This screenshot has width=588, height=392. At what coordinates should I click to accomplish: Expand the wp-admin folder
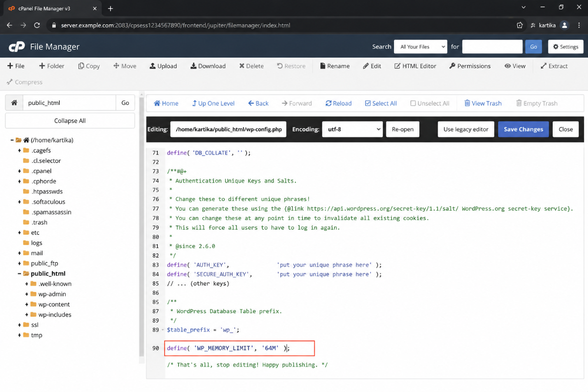[27, 294]
